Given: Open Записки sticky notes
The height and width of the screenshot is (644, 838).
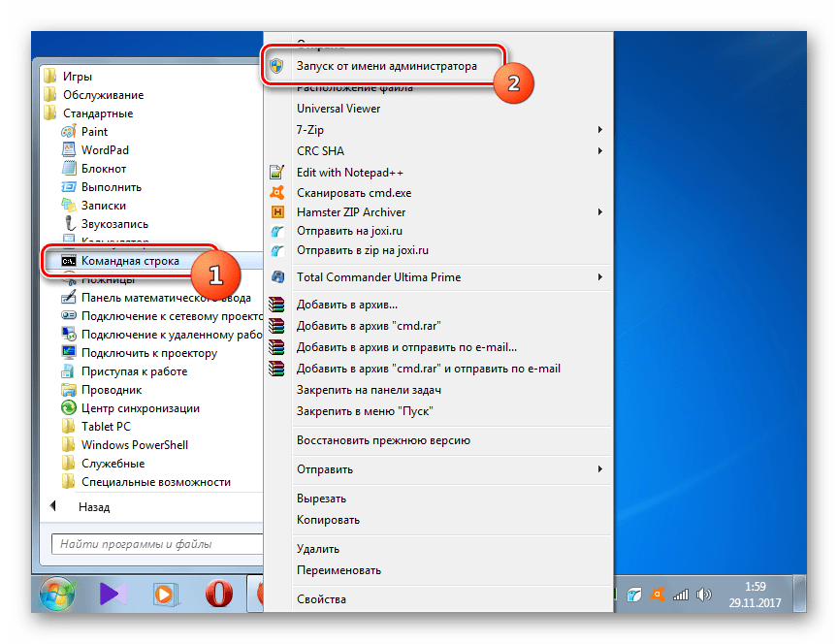Looking at the screenshot, I should tap(94, 206).
